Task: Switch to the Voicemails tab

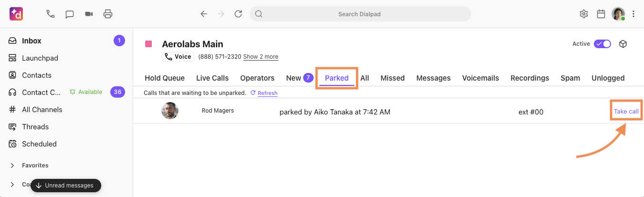Action: click(480, 78)
